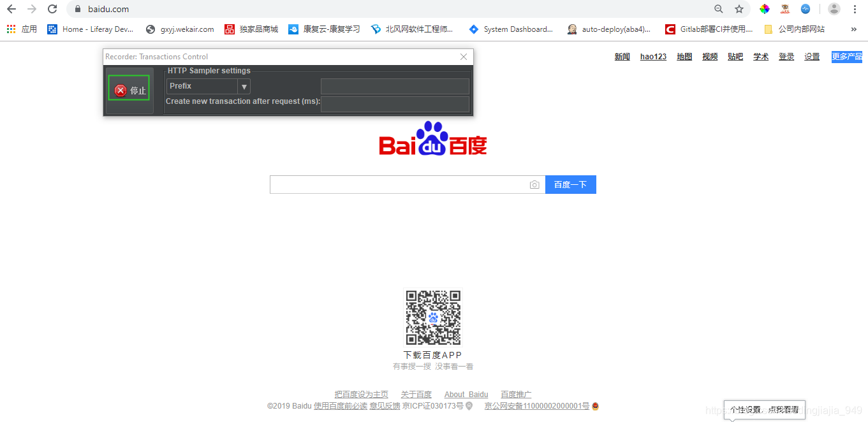Open the Home - Liferay Dev bookmark

[x=91, y=29]
